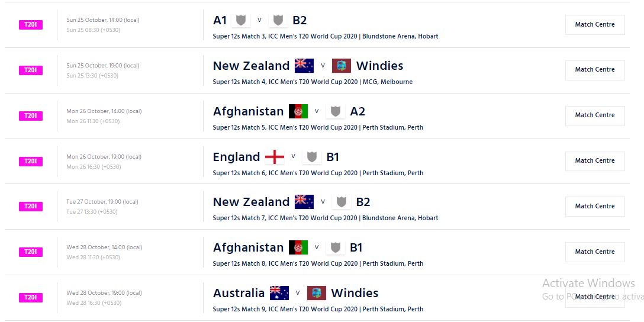Click New Zealand flag in Match 7
This screenshot has width=644, height=322.
pyautogui.click(x=304, y=202)
